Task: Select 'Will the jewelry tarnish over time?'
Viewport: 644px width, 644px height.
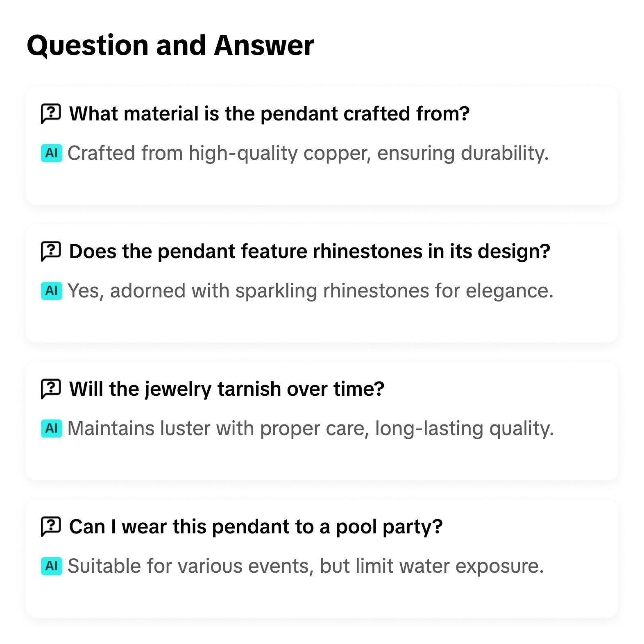Action: point(227,389)
